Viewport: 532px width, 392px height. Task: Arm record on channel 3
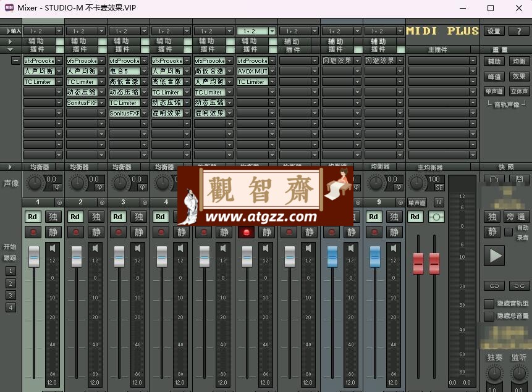[x=119, y=232]
